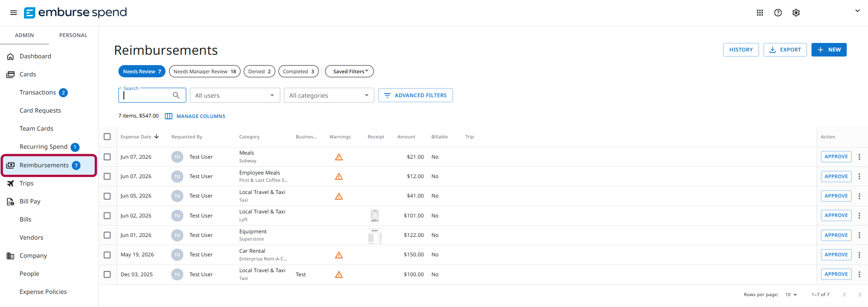Click warning icon for $41.00 taxi row
The width and height of the screenshot is (868, 307).
[x=339, y=196]
